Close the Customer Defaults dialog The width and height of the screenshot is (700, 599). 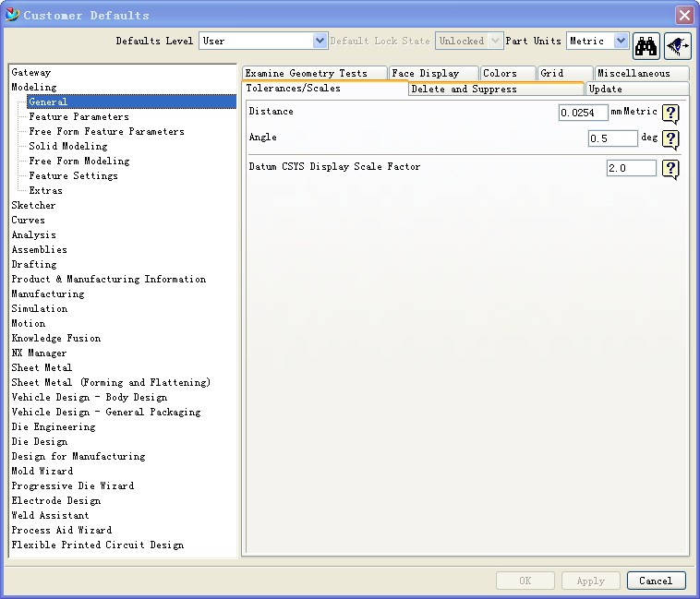pos(684,15)
